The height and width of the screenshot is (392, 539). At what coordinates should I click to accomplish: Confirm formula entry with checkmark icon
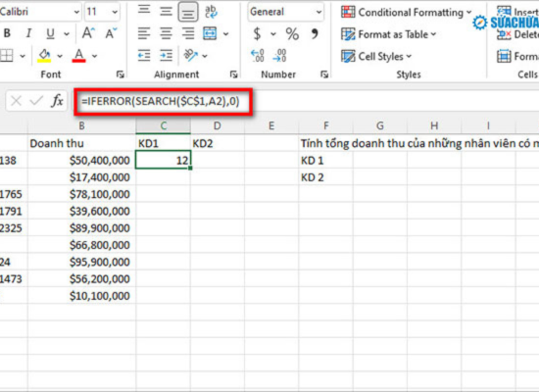(36, 101)
